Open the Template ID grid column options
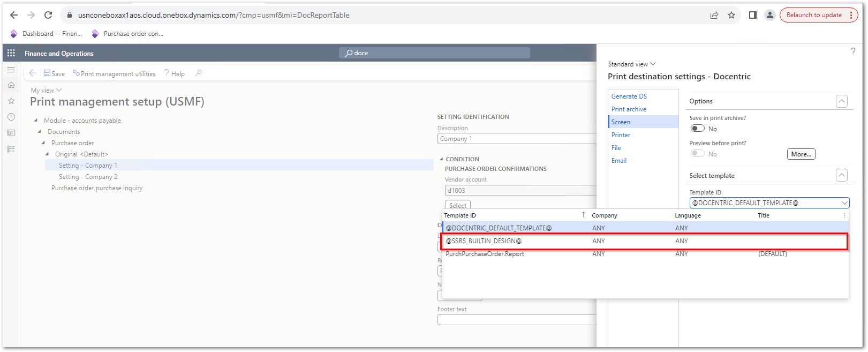 844,215
